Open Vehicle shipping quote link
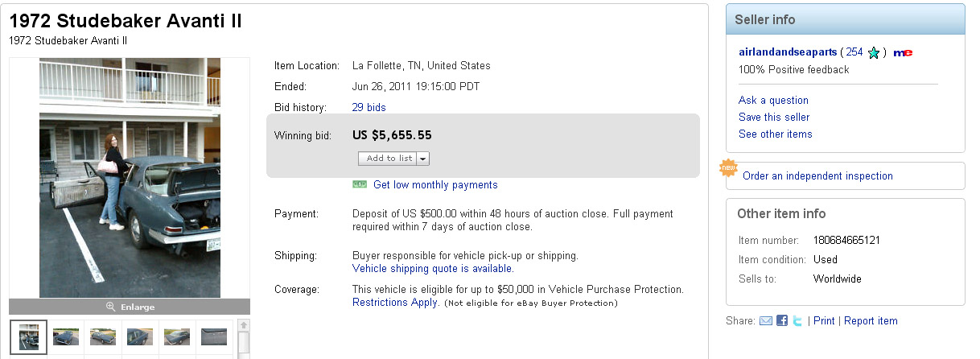 tap(433, 268)
